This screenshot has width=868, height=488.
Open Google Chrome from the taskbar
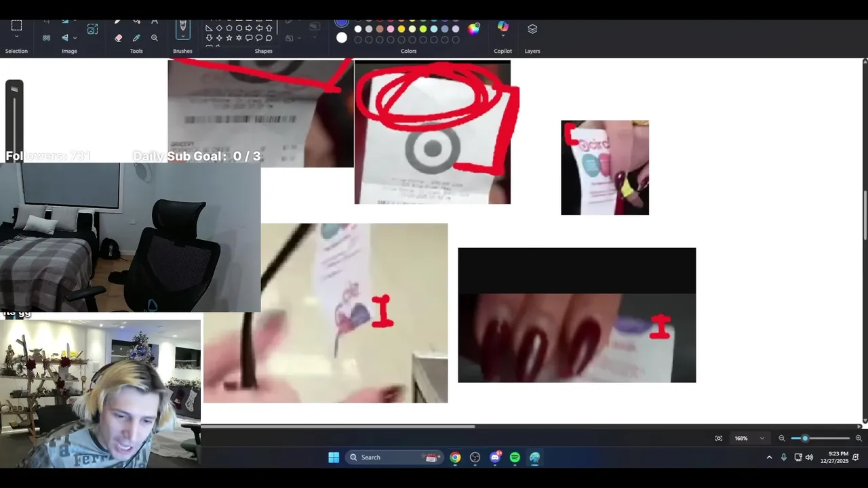point(455,457)
